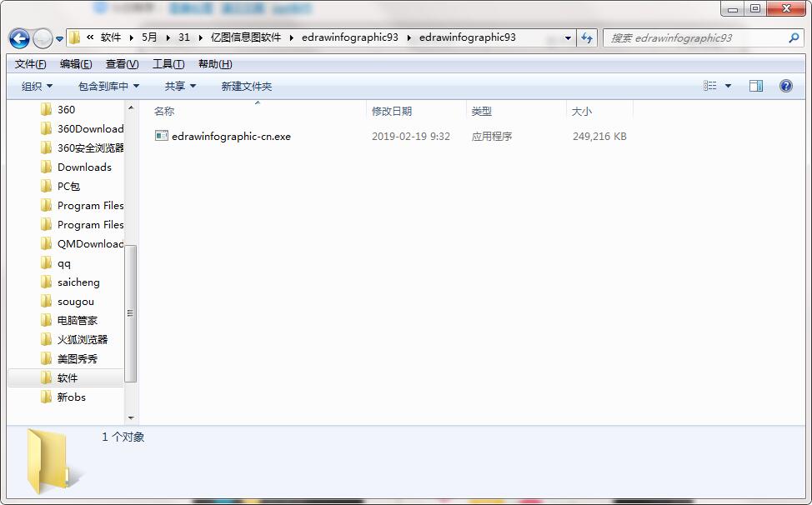Click the 新建文件夹 button

(x=247, y=87)
